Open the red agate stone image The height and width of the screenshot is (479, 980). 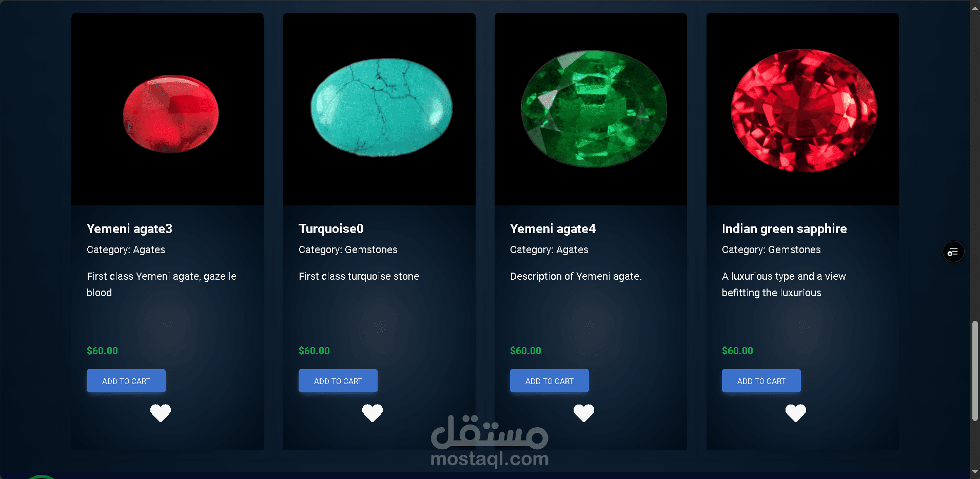point(168,109)
